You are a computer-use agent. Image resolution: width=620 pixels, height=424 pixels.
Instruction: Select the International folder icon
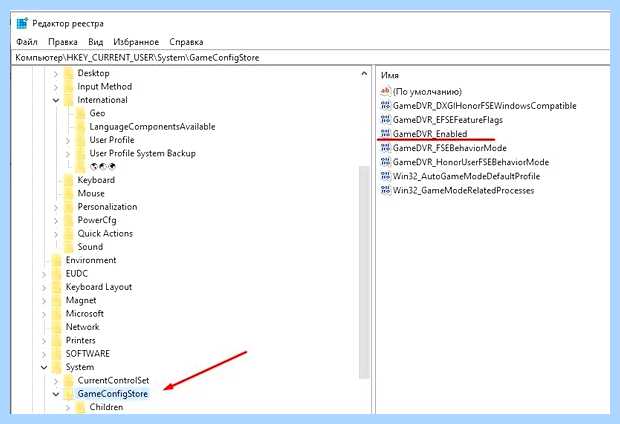pos(68,100)
